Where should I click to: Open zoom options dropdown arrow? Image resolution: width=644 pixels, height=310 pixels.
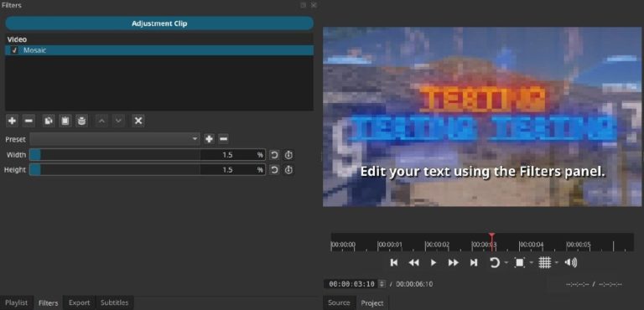tap(532, 263)
